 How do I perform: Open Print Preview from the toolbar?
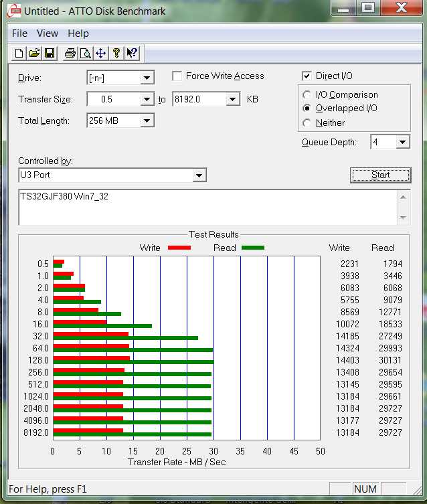coord(86,54)
